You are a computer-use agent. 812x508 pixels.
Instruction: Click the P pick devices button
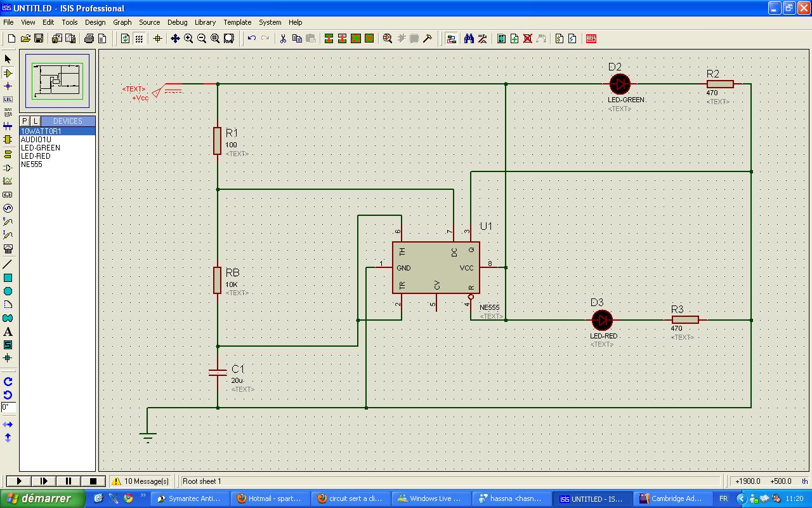[x=25, y=121]
